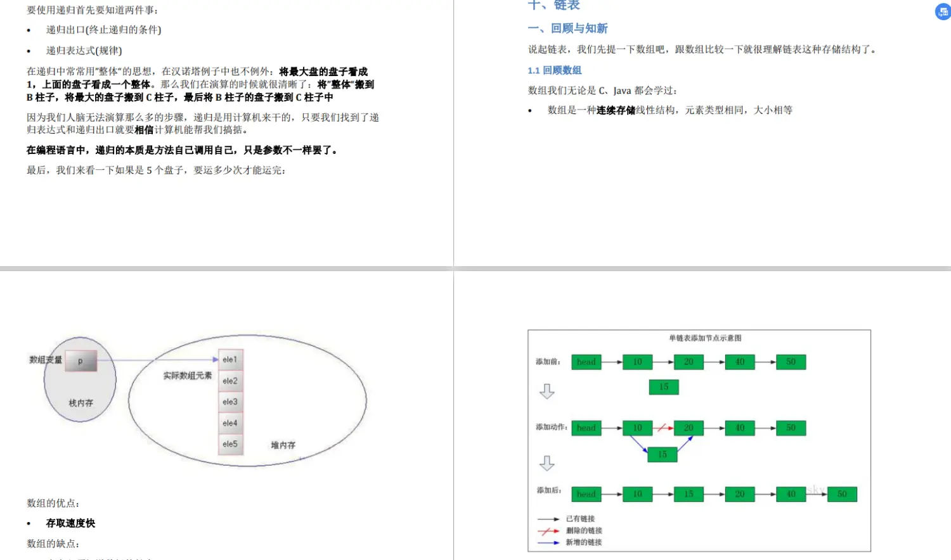Click the ele5 array cell

click(x=231, y=444)
